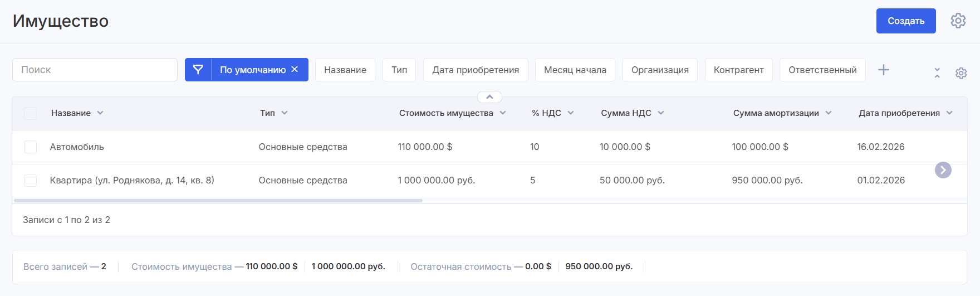Screen dimensions: 980x296
Task: Toggle the select-all checkbox in header
Action: [31, 113]
